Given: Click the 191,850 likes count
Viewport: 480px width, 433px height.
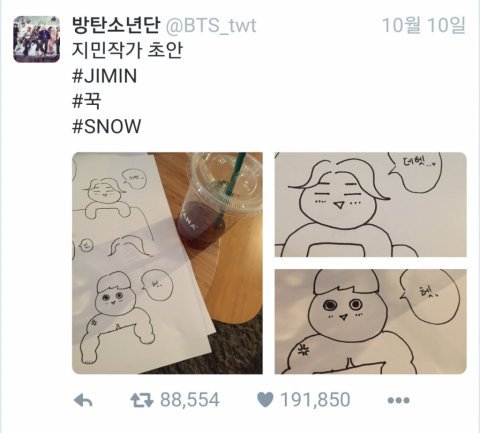Looking at the screenshot, I should (x=315, y=400).
